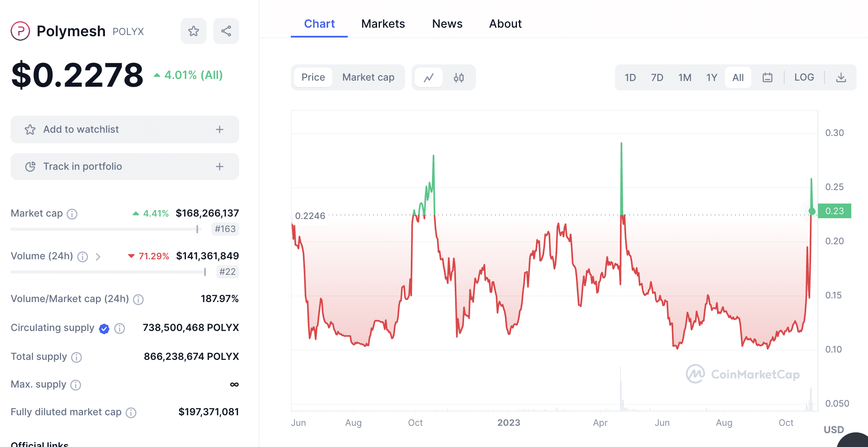
Task: Select the line chart view icon
Action: [429, 77]
